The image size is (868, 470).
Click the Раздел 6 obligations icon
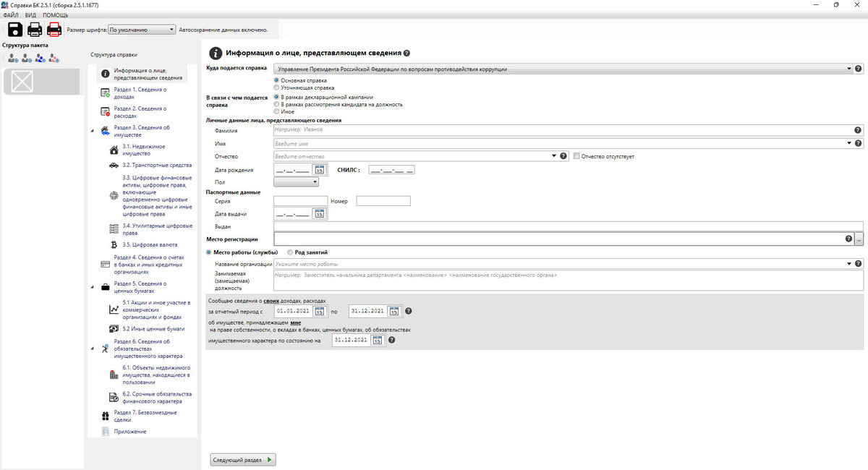(106, 349)
